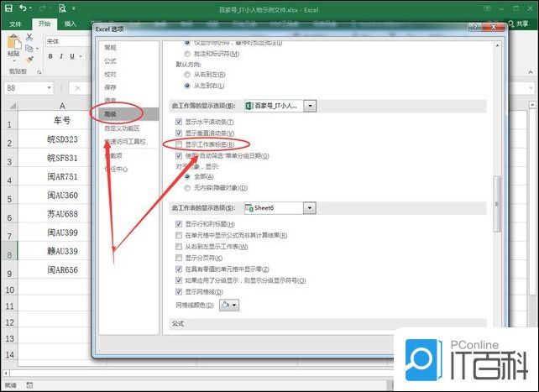Select 保存 category in options list

[110, 87]
